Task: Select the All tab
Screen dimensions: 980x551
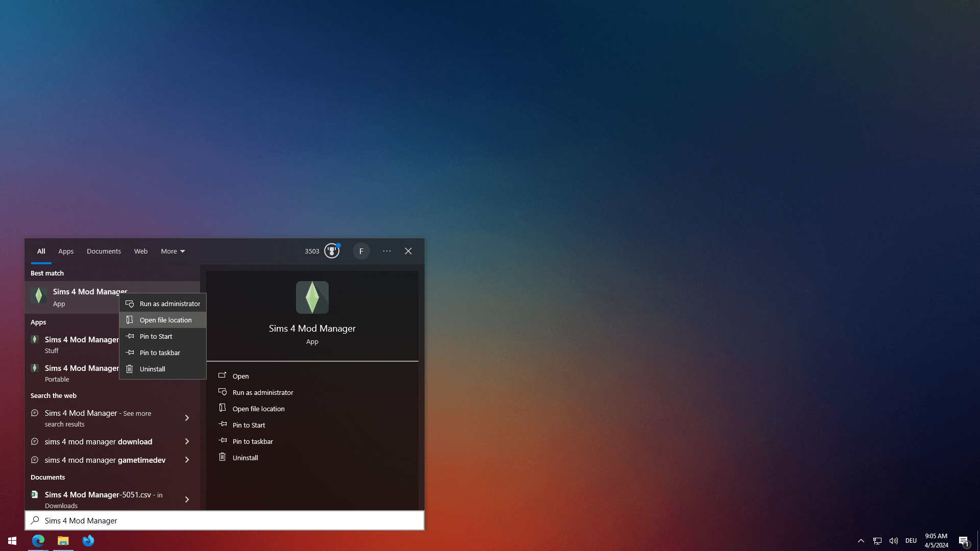Action: (x=41, y=251)
